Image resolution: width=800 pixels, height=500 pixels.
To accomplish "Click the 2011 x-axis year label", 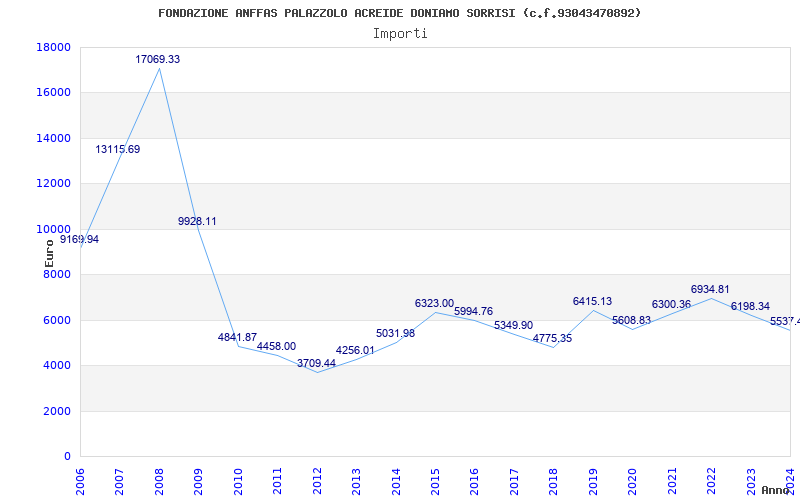I will 278,481.
